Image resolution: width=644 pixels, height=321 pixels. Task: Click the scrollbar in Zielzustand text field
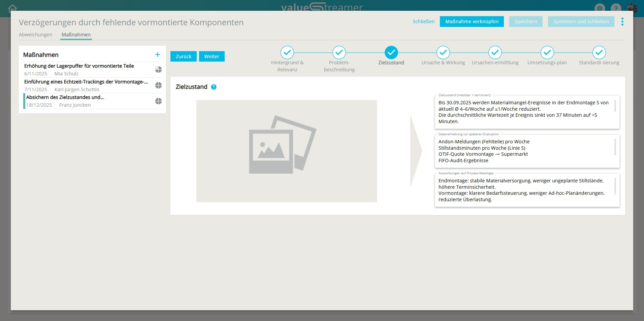click(615, 106)
